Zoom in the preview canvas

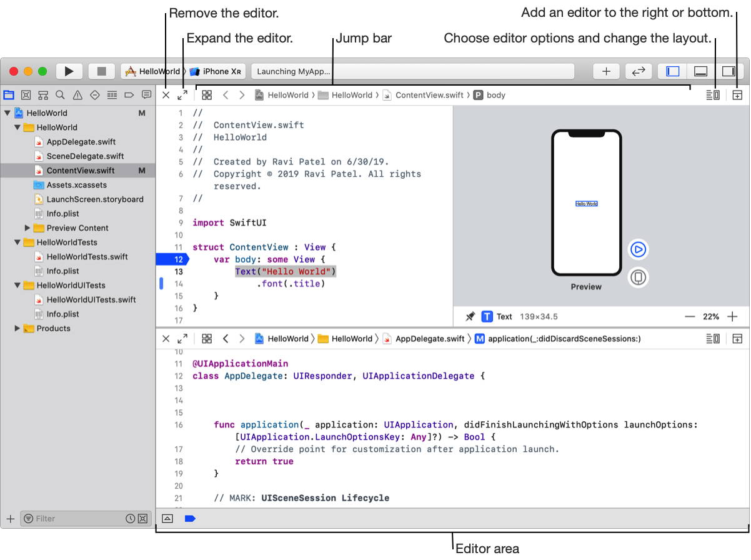coord(733,317)
